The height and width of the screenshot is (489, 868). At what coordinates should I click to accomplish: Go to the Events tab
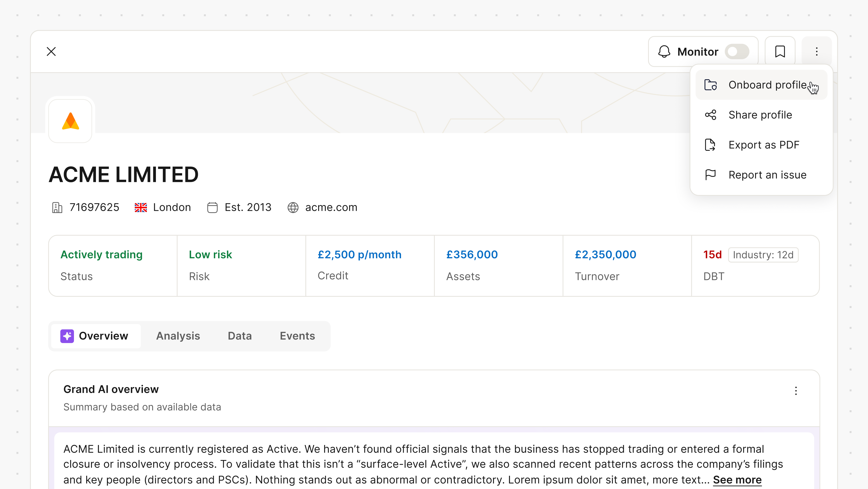tap(297, 336)
